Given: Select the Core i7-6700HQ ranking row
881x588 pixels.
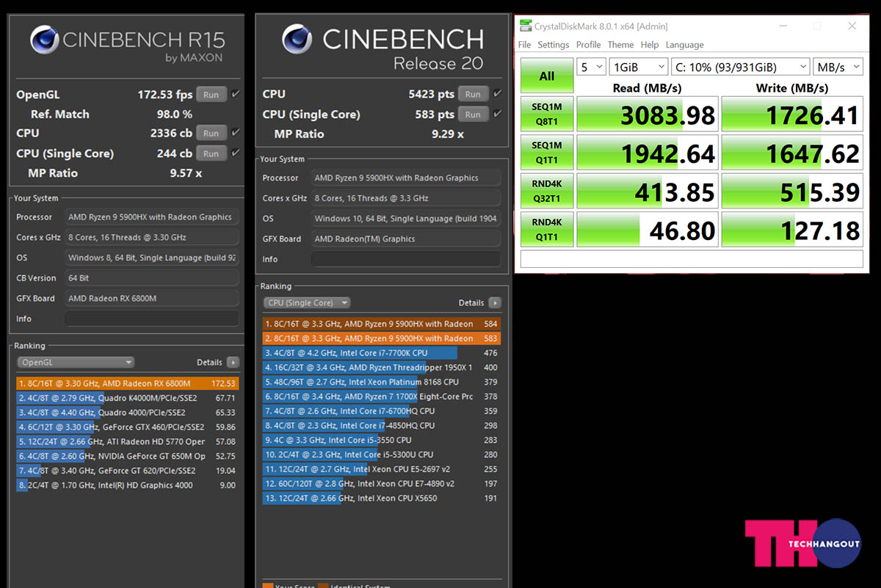Looking at the screenshot, I should (x=382, y=411).
